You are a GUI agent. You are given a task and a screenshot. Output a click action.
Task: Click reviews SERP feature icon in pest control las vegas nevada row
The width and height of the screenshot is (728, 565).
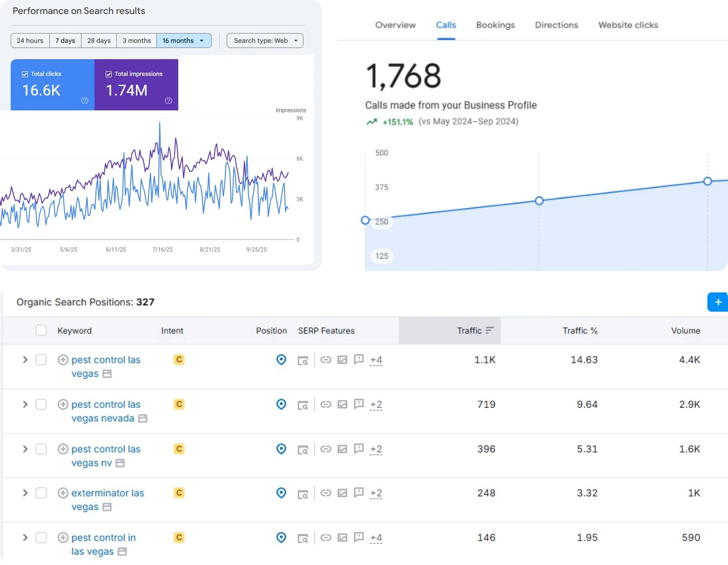click(359, 404)
